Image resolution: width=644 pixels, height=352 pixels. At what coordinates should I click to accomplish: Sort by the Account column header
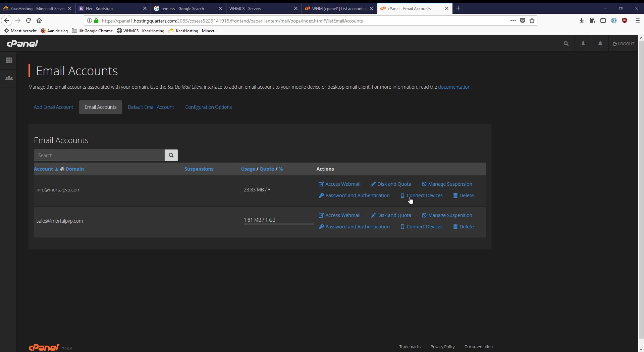point(44,169)
